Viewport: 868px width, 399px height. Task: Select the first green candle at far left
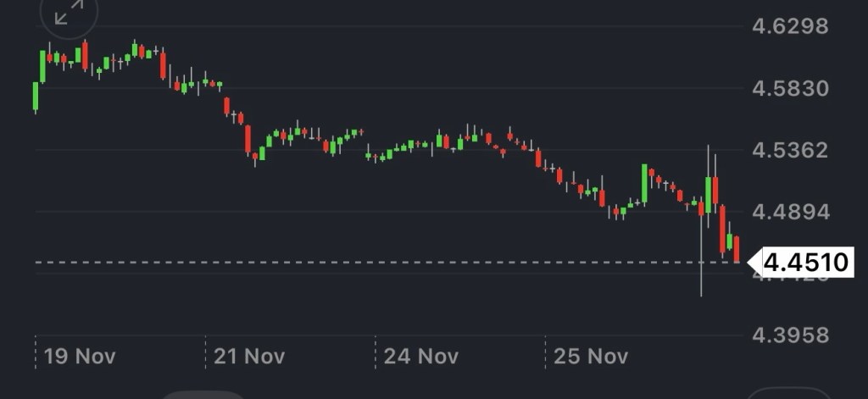[x=36, y=97]
